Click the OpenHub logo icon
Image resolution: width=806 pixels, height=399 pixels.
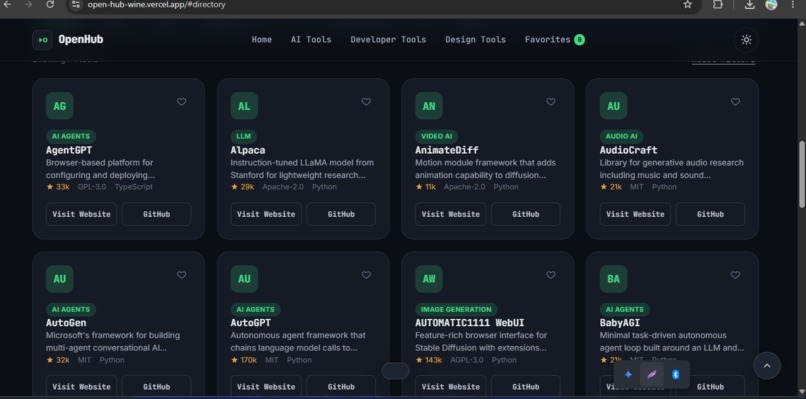(x=42, y=40)
